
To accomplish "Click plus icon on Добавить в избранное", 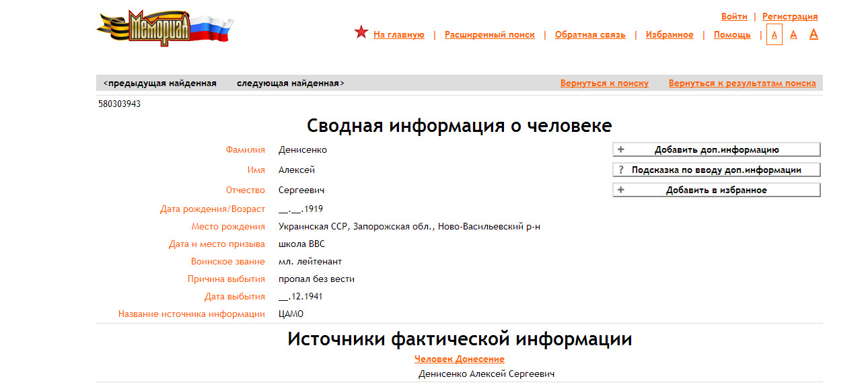I will tap(621, 190).
